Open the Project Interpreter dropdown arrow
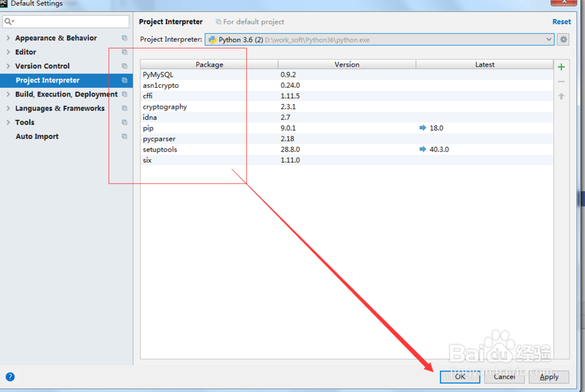This screenshot has width=585, height=392. point(549,40)
